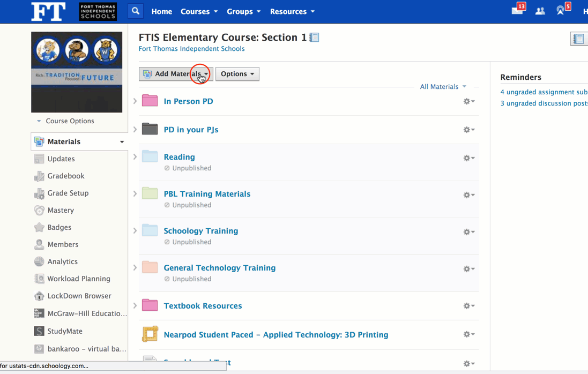Open the Materials sidebar dropdown arrow

click(x=122, y=141)
